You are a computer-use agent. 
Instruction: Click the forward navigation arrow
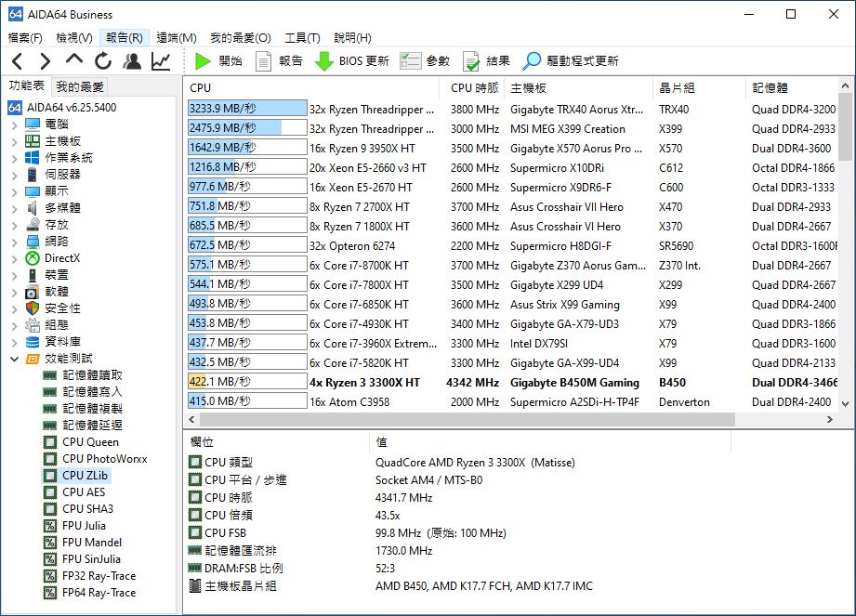[x=46, y=61]
